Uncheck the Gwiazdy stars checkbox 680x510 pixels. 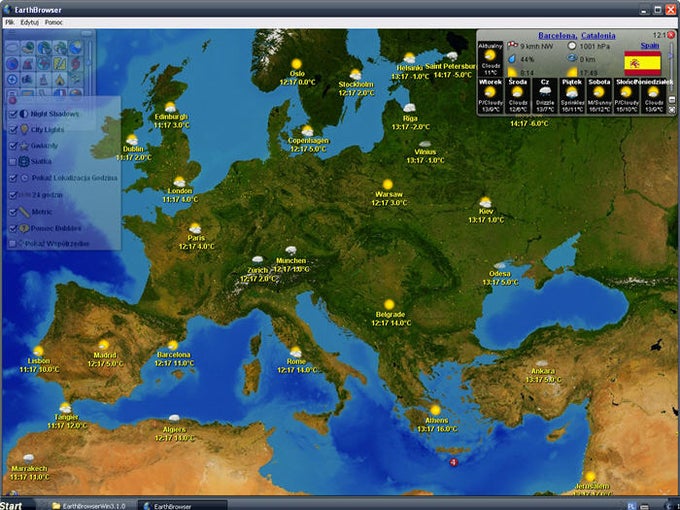[x=13, y=146]
